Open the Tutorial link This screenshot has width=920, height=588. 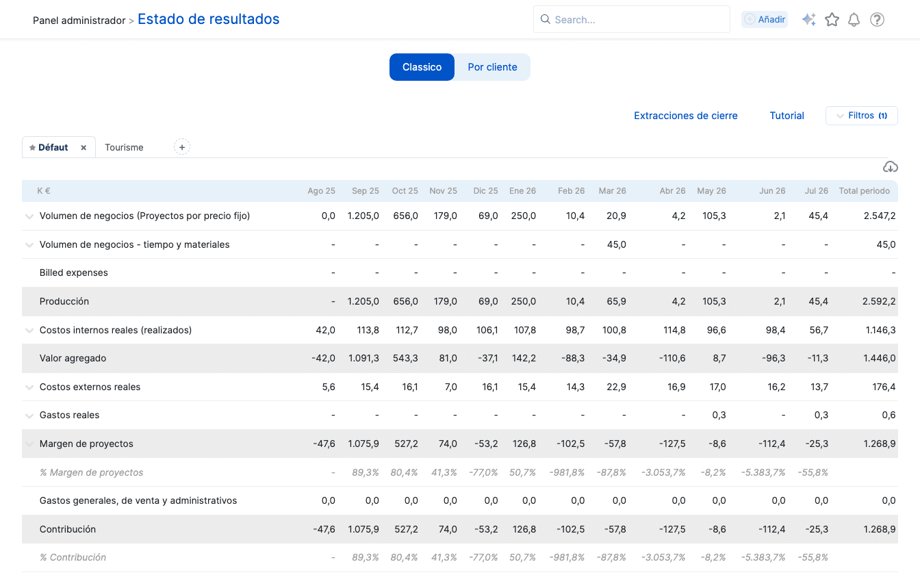pos(787,116)
